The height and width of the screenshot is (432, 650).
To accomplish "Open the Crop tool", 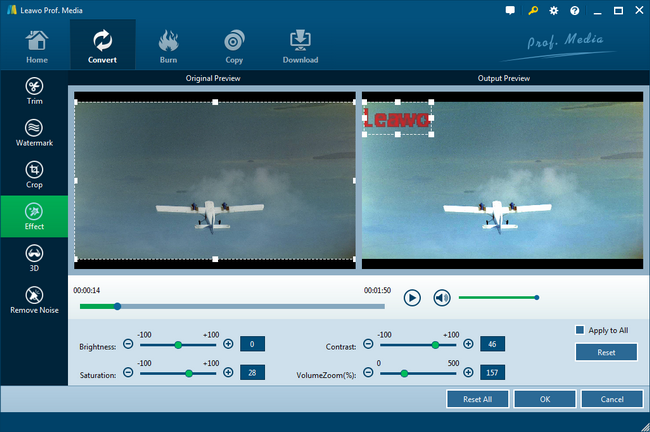I will (34, 175).
